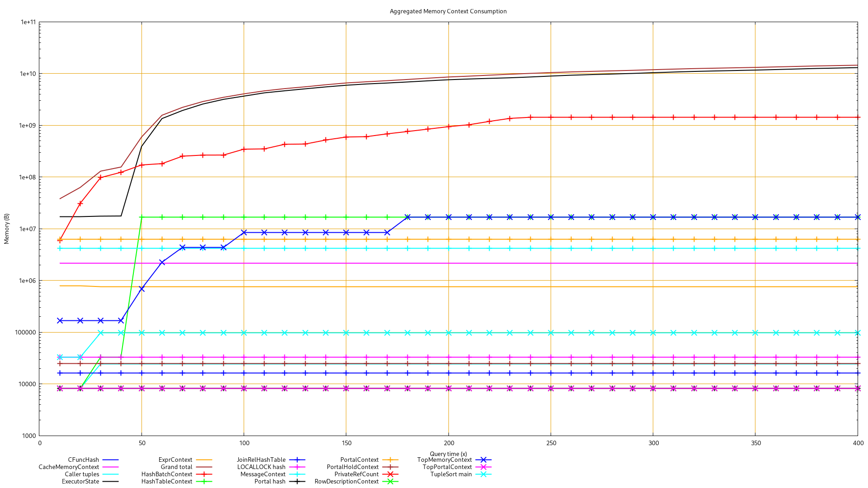Viewport: 868px width, 488px height.
Task: Click the RowDescriptionContext green cross legend marker
Action: [x=390, y=481]
